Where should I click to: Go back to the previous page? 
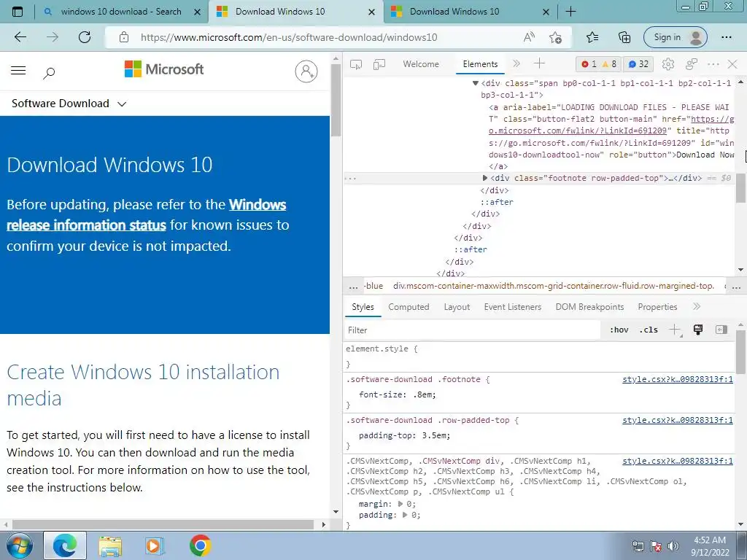(20, 37)
